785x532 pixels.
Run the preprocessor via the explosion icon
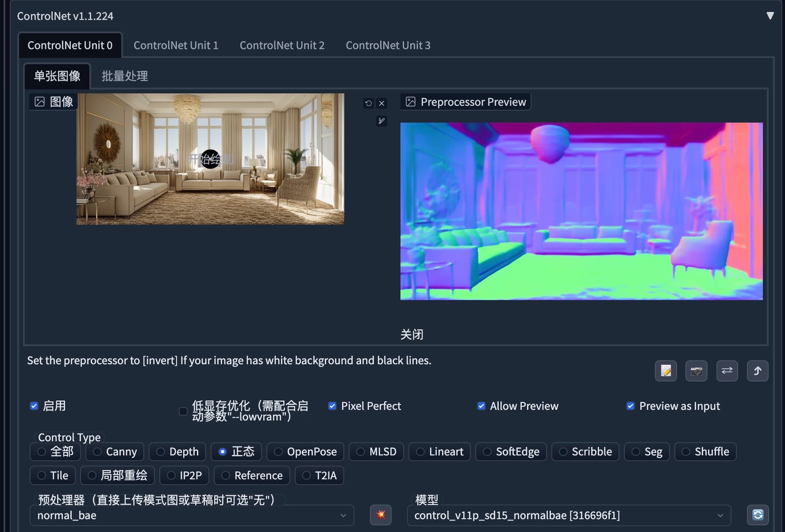pos(381,515)
